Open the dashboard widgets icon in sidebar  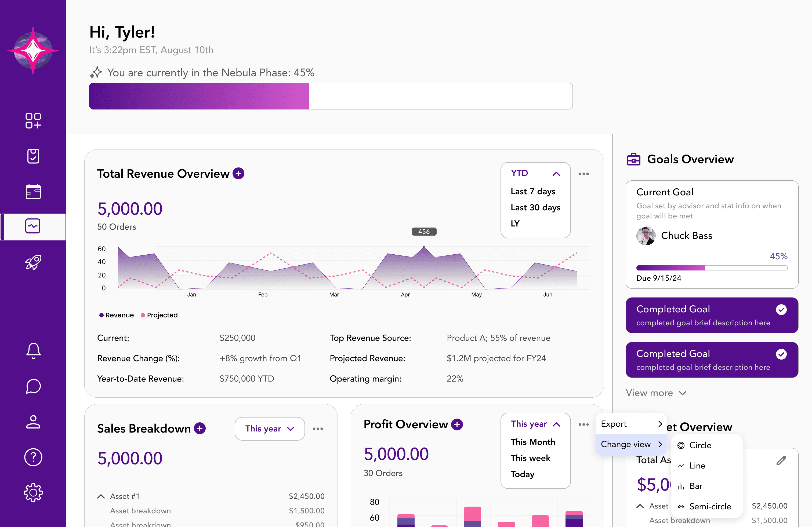[x=33, y=121]
